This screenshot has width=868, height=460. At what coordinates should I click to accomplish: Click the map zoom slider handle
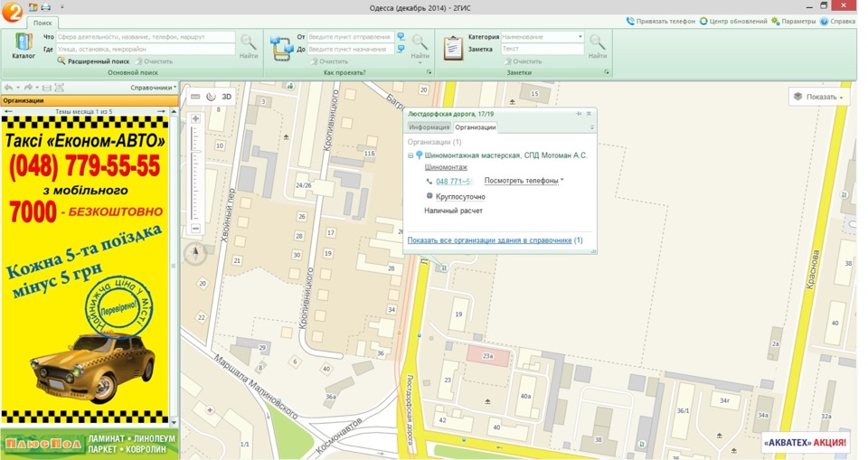pos(195,149)
